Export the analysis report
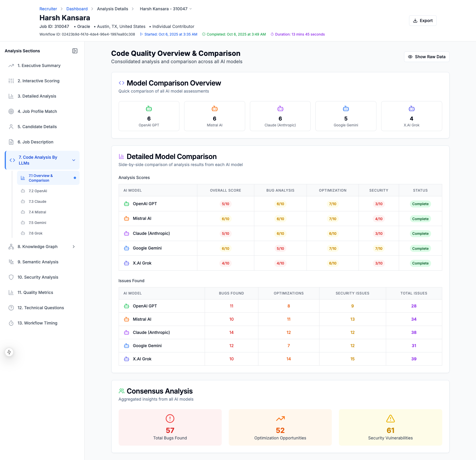 423,21
